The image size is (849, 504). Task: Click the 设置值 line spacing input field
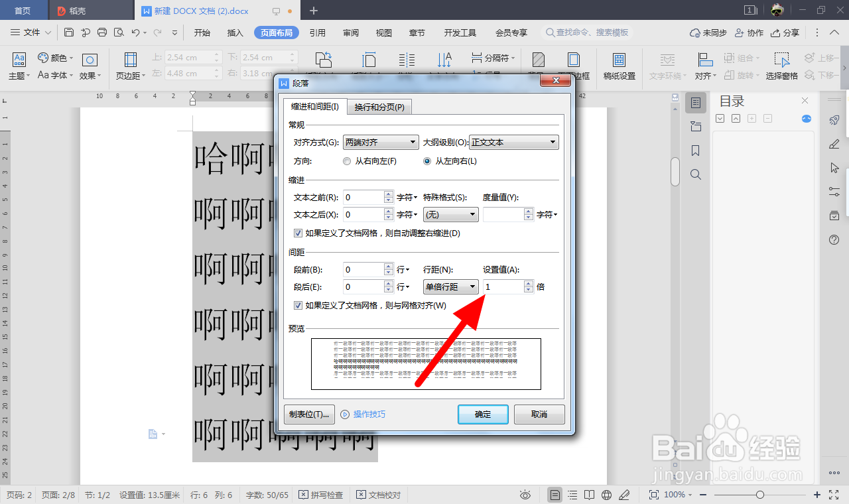click(x=504, y=286)
